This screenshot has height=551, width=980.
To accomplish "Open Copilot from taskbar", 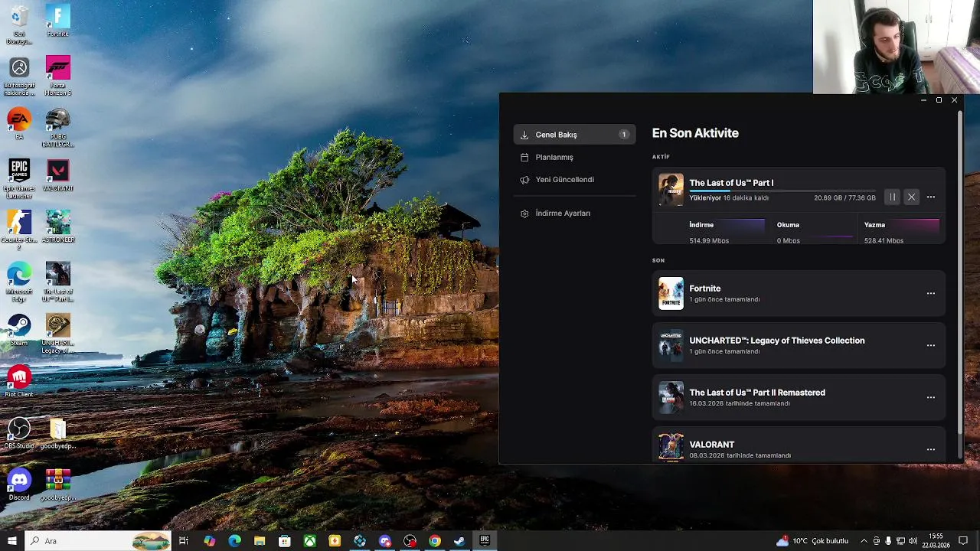I will click(x=209, y=541).
